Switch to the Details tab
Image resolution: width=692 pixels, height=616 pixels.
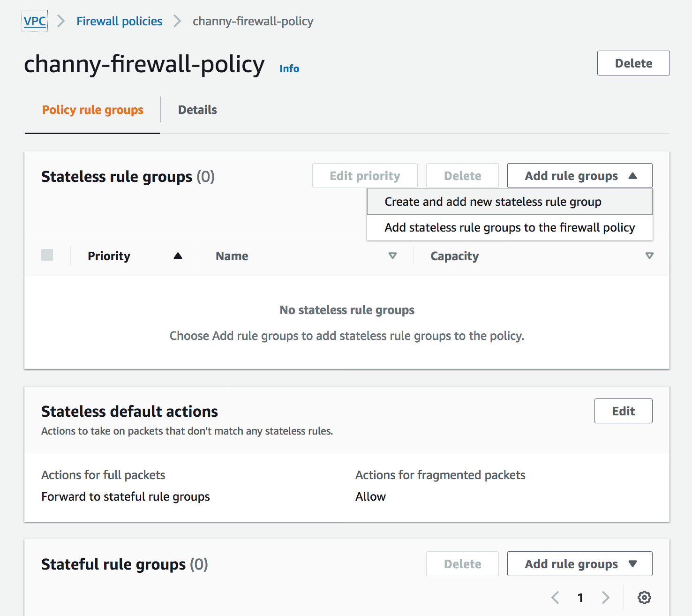click(197, 110)
